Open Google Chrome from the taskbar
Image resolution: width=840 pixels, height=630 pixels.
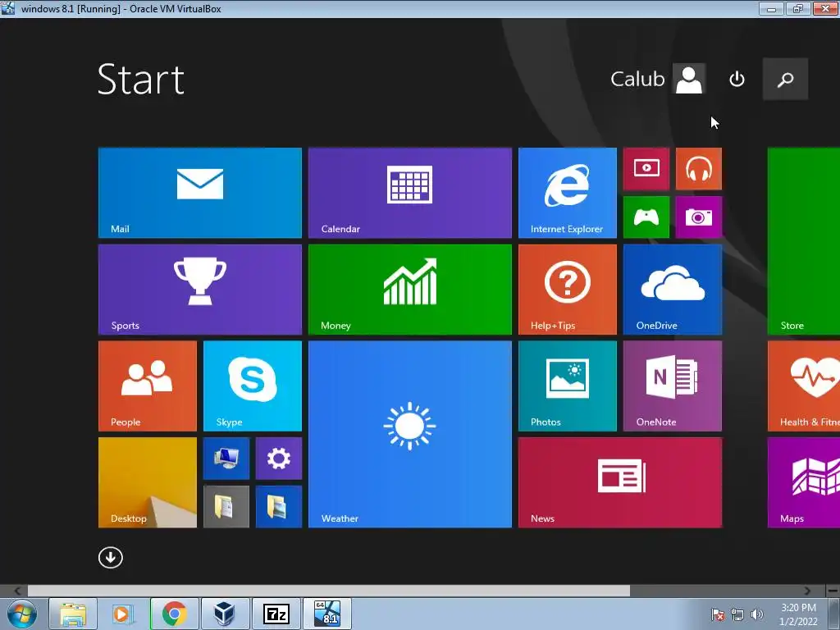click(174, 614)
